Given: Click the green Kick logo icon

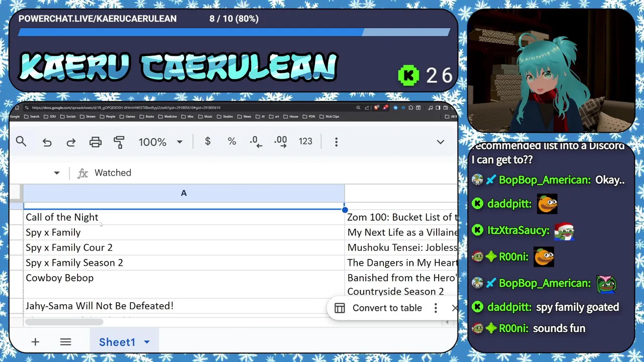Looking at the screenshot, I should click(x=408, y=76).
